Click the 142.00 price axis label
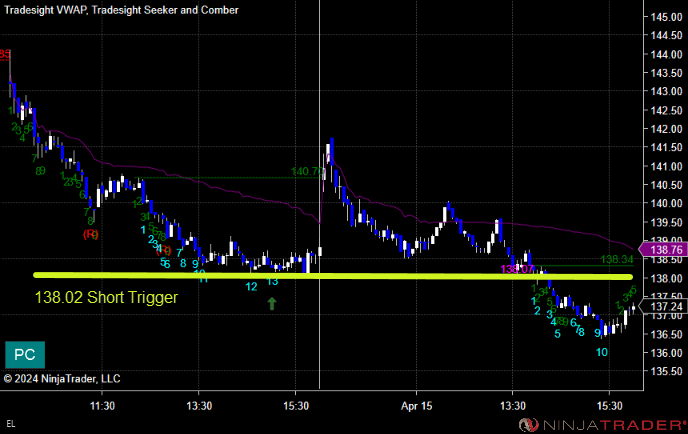The height and width of the screenshot is (434, 688). (x=666, y=129)
